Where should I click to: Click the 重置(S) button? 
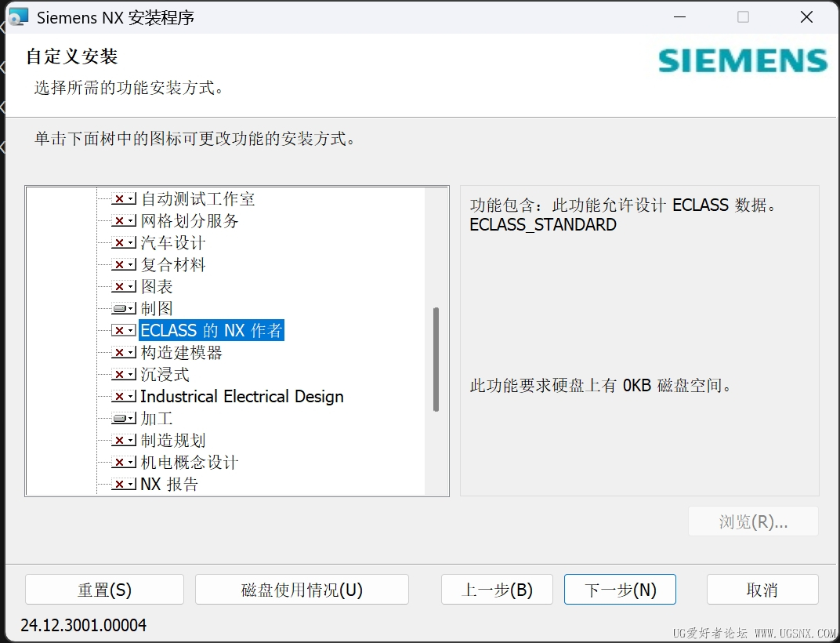pyautogui.click(x=104, y=590)
